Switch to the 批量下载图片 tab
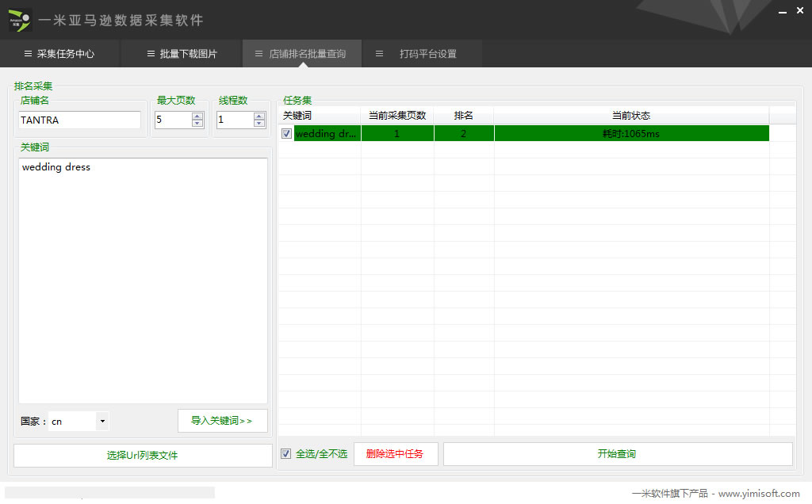Viewport: 812px width, 504px height. (182, 54)
